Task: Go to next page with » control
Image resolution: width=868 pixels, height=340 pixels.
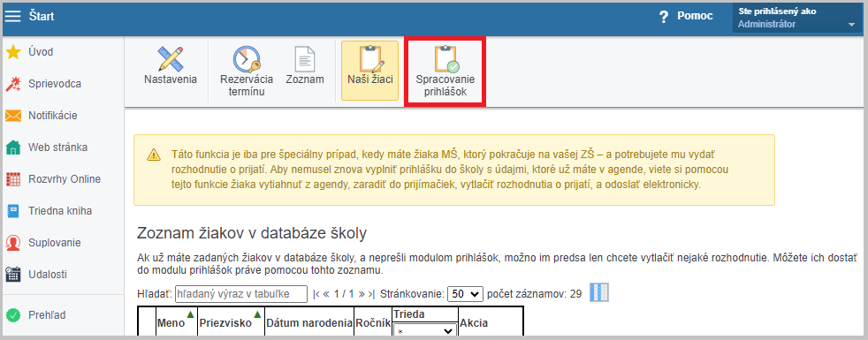Action: (362, 294)
